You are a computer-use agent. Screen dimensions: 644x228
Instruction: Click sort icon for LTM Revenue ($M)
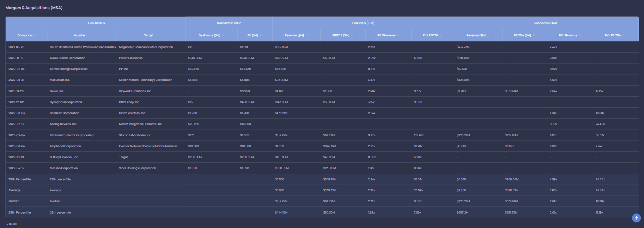click(307, 35)
